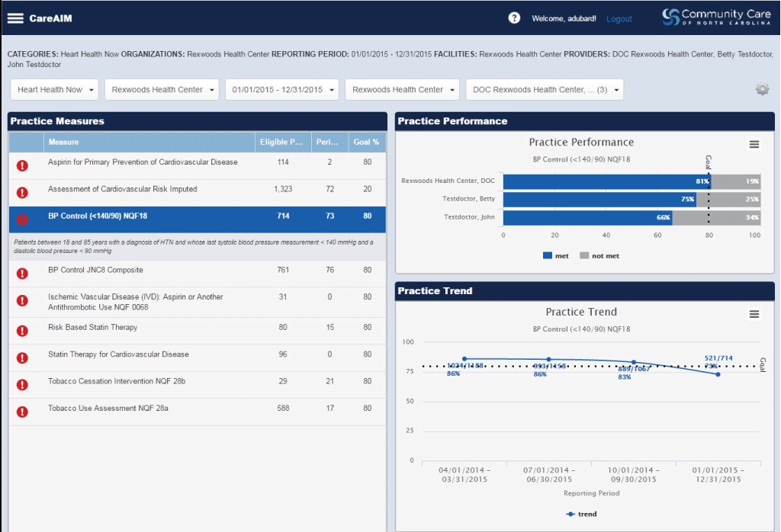Select Ischemic Vascular Disease (IVD) measure
This screenshot has width=781, height=532.
tap(198, 302)
